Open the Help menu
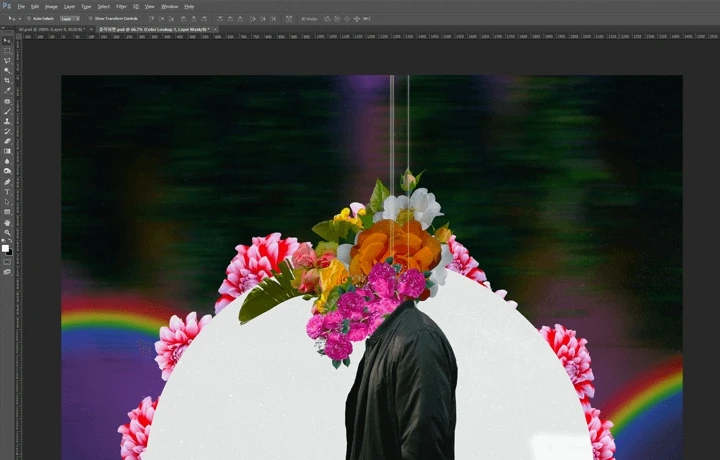The width and height of the screenshot is (720, 460). (189, 7)
